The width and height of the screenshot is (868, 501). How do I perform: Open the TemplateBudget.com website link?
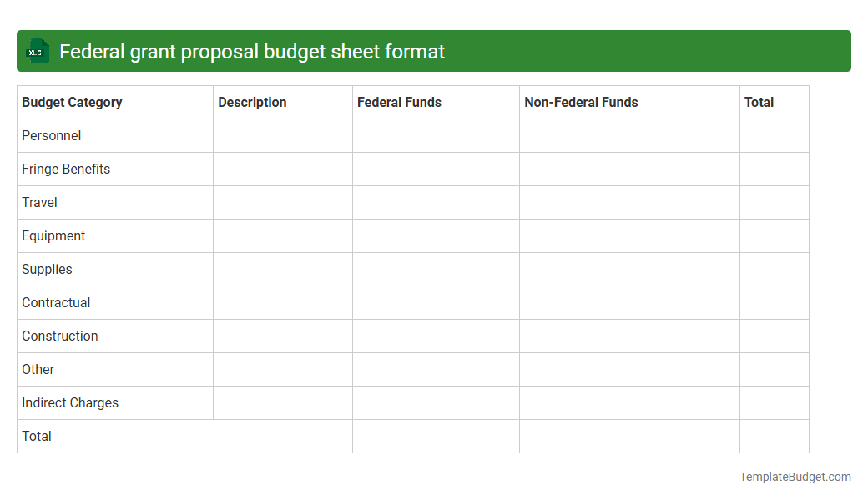point(794,477)
